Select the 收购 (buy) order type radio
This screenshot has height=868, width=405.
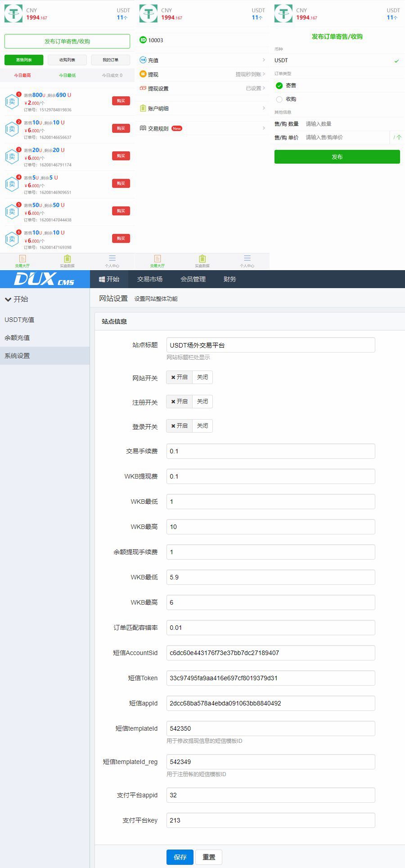[x=279, y=99]
